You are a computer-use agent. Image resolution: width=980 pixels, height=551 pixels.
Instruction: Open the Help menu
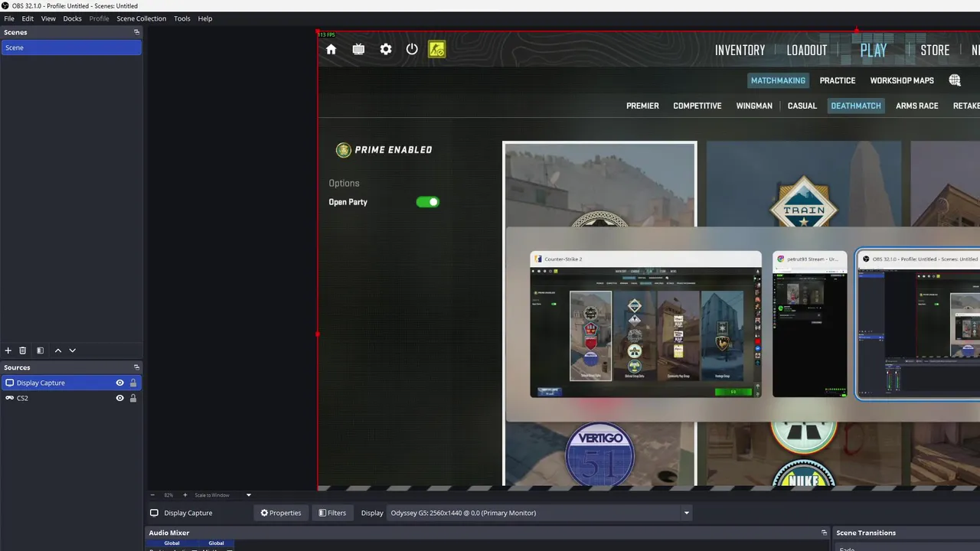click(205, 18)
